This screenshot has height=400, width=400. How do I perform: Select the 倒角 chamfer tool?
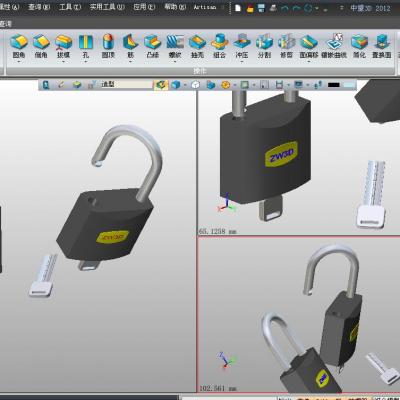coord(41,46)
